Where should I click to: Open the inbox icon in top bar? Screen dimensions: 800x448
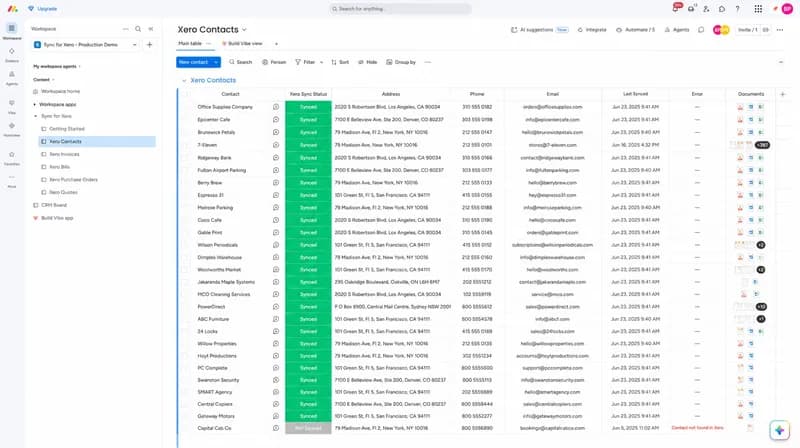pos(691,9)
